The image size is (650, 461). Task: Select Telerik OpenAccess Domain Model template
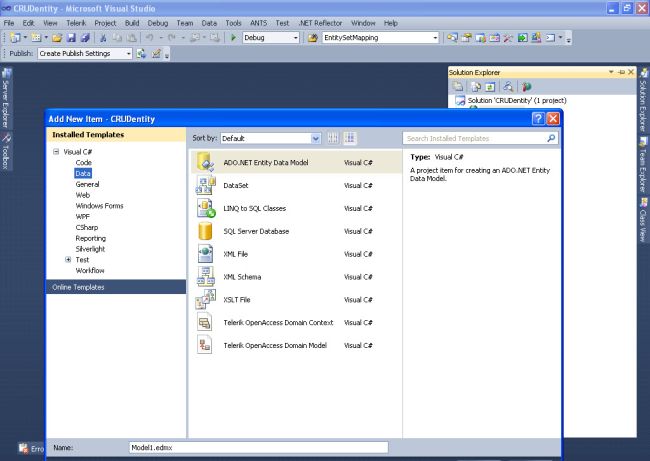click(275, 345)
